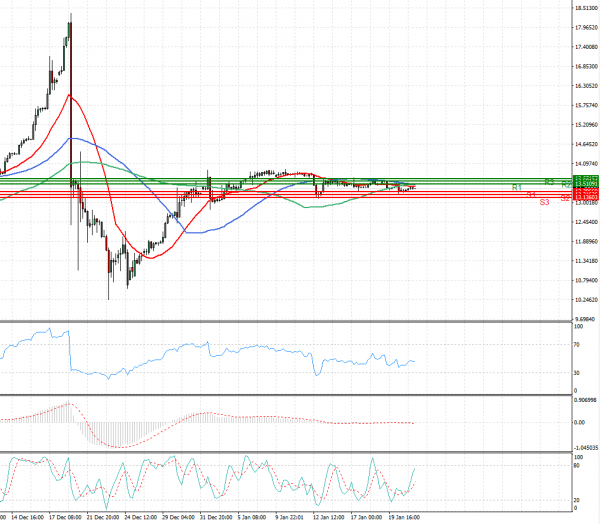Click the 5 Jan 08:00 time label

(252, 517)
